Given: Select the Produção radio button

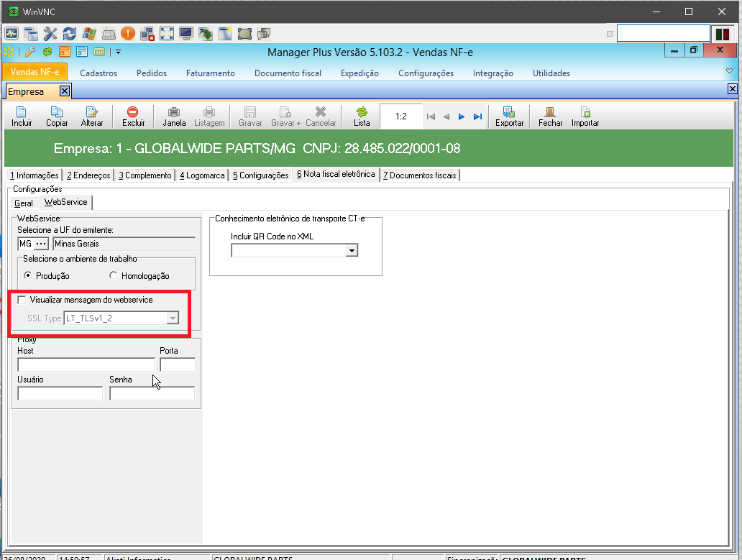Looking at the screenshot, I should (28, 276).
